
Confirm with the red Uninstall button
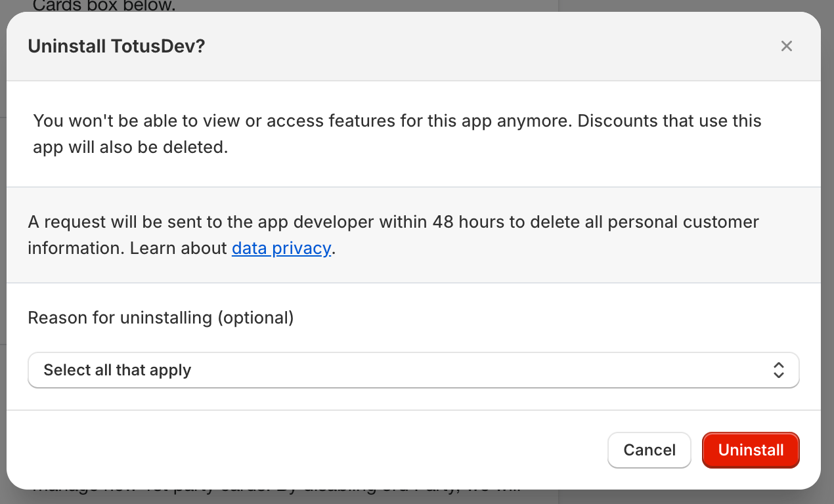751,450
